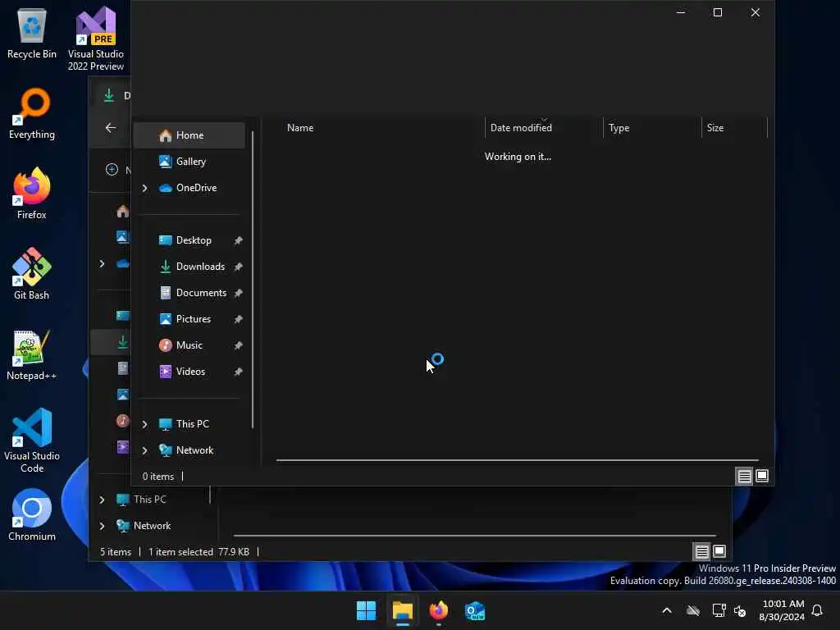The width and height of the screenshot is (840, 630).
Task: Sort by Name column header
Action: coord(381,127)
